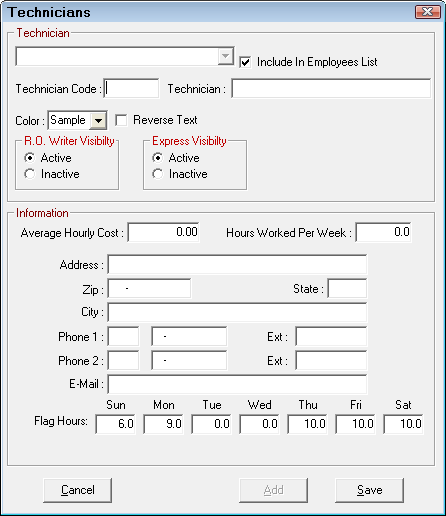This screenshot has width=446, height=516.
Task: Select Active under Express Visibility
Action: pos(157,158)
